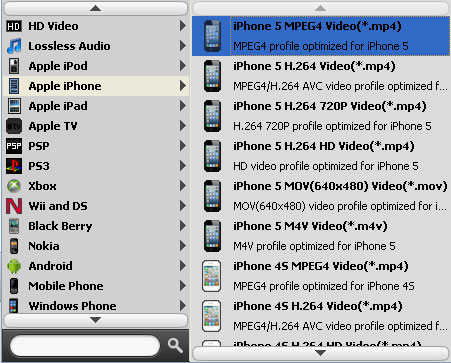
Task: Click iPhone 5 MOV(640x480) phone thumbnail
Action: point(212,196)
